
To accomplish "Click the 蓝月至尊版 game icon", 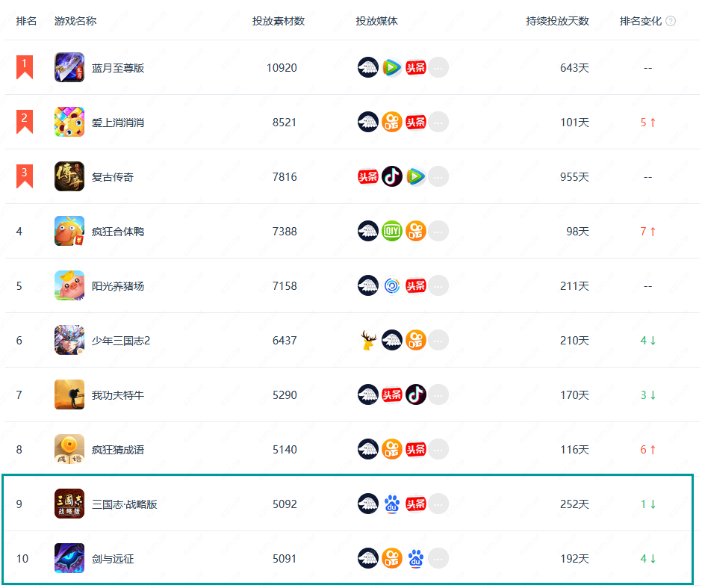I will point(69,68).
